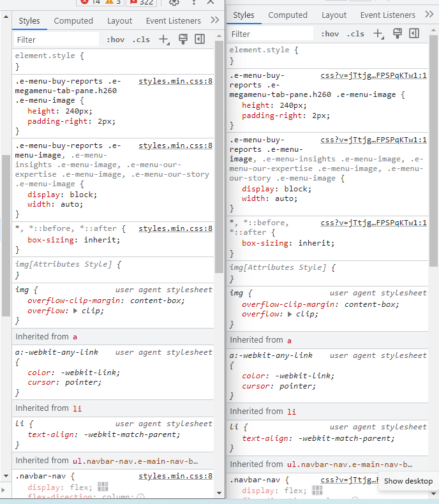Click the paintbrush rendering icon in left panel
The width and height of the screenshot is (439, 504).
(182, 40)
